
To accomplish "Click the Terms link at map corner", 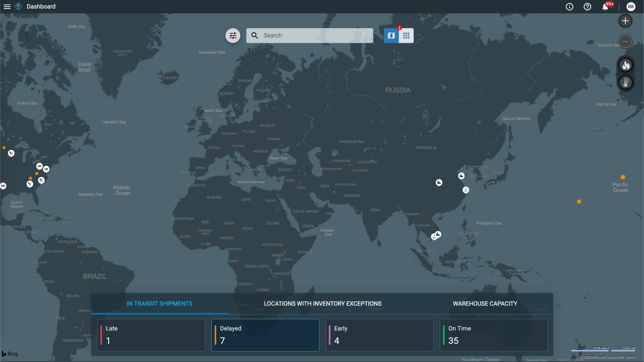I will pos(630,356).
